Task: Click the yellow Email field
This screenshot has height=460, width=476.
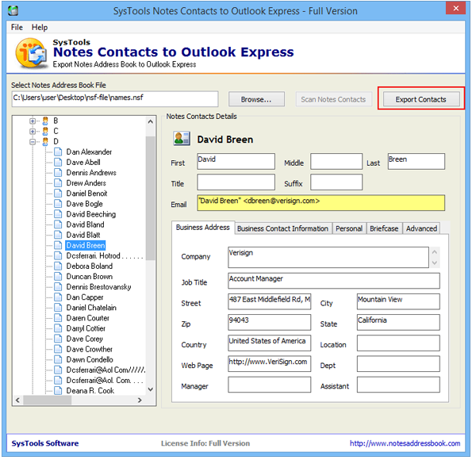Action: [321, 203]
